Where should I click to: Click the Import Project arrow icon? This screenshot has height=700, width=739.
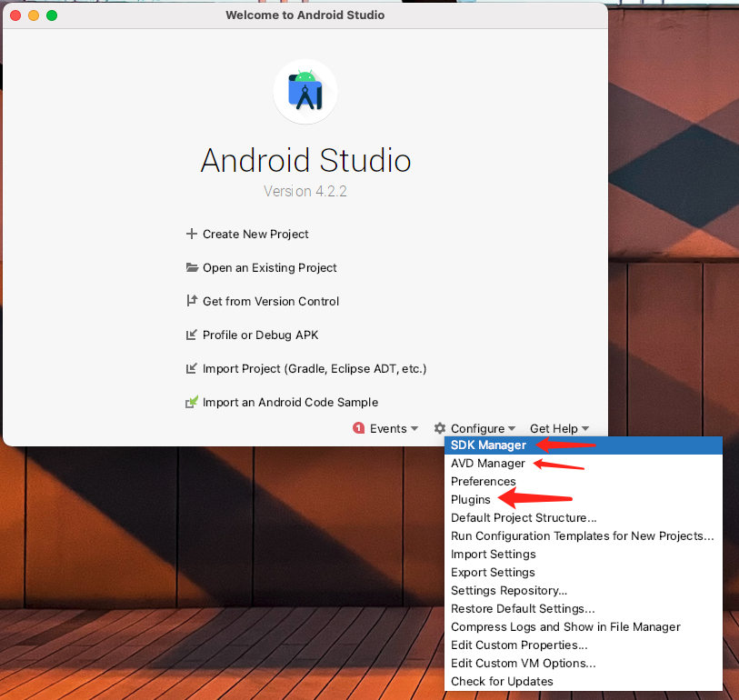tap(192, 368)
